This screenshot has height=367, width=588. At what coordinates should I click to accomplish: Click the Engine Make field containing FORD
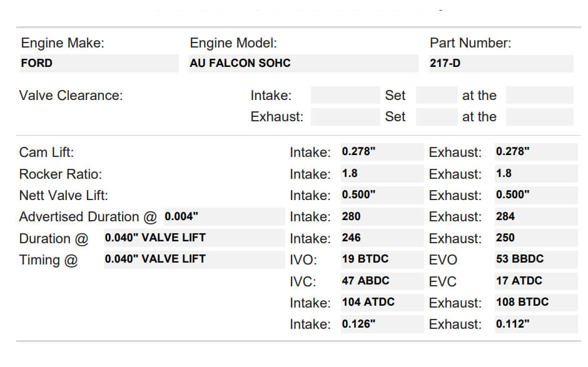(x=99, y=63)
